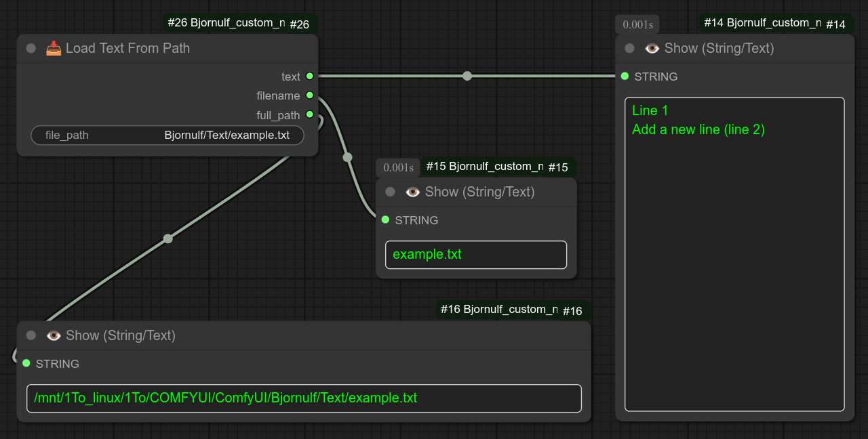Viewport: 868px width, 439px height.
Task: Click the STRING input port on node #14
Action: pos(625,77)
